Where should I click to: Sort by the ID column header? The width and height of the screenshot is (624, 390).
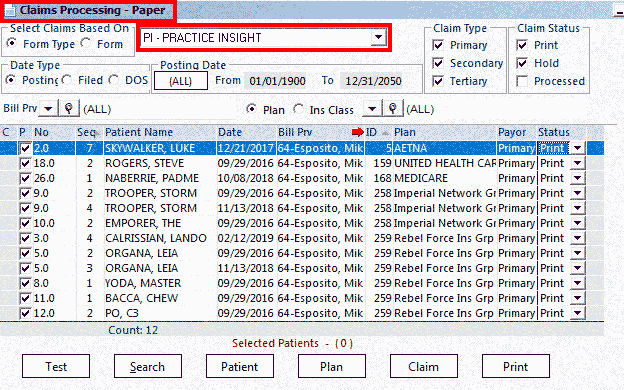378,132
